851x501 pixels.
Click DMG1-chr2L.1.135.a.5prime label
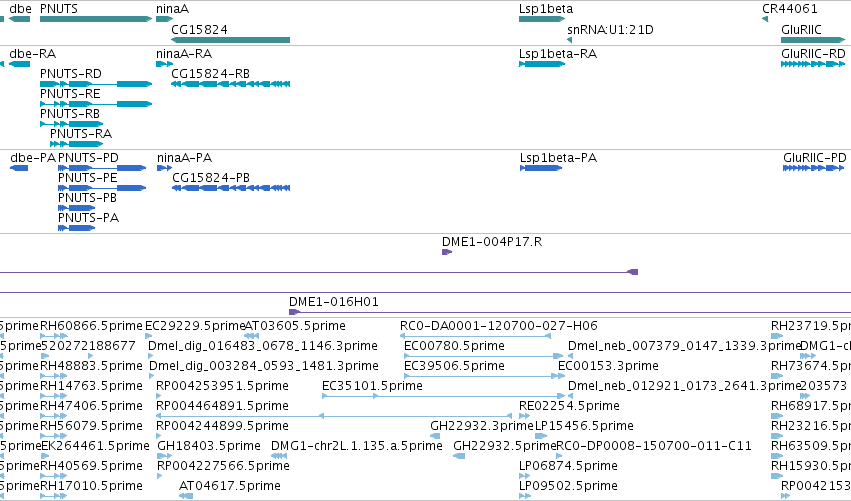(357, 447)
